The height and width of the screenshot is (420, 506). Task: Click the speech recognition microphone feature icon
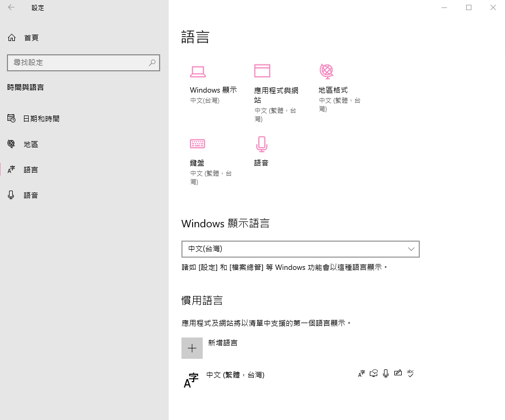386,374
